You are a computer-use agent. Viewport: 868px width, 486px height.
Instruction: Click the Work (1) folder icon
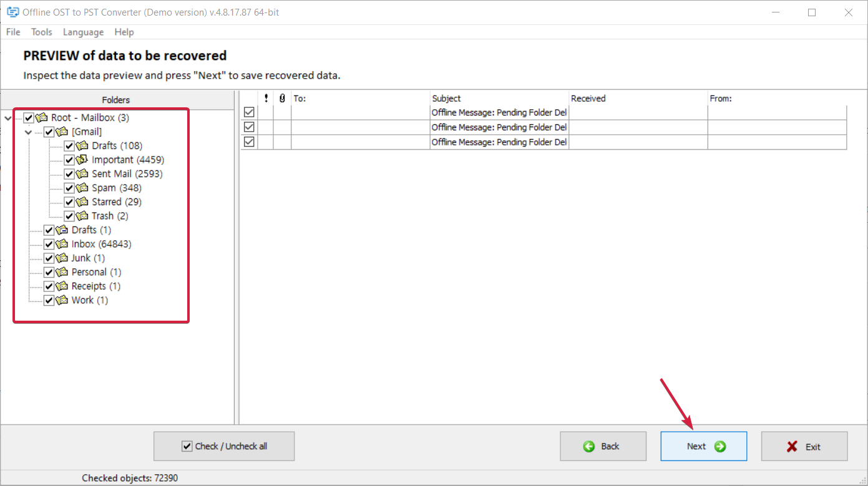click(x=62, y=300)
